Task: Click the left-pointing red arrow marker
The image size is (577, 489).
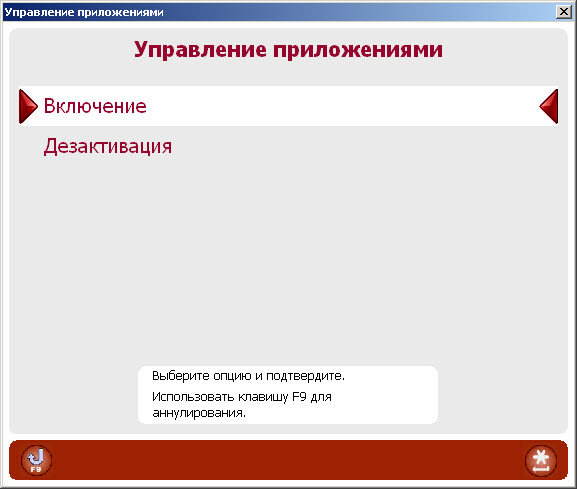Action: click(549, 106)
